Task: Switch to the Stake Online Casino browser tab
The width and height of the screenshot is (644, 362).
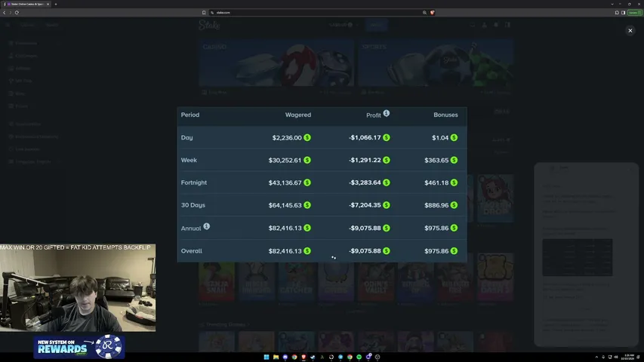Action: point(26,4)
